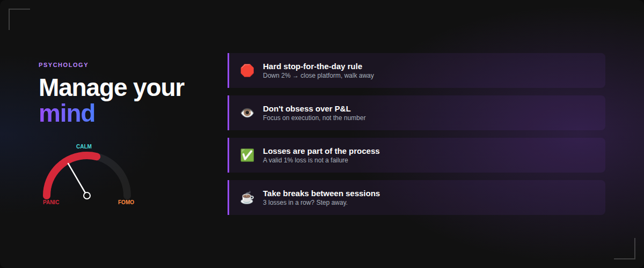Select the "Don't obsess over P&L" heading
This screenshot has width=644, height=268.
(x=306, y=109)
